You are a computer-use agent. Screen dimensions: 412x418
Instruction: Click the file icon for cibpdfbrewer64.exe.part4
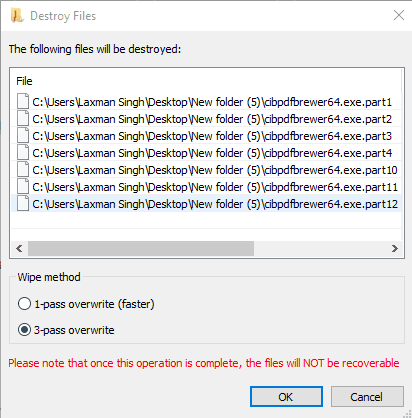click(23, 153)
